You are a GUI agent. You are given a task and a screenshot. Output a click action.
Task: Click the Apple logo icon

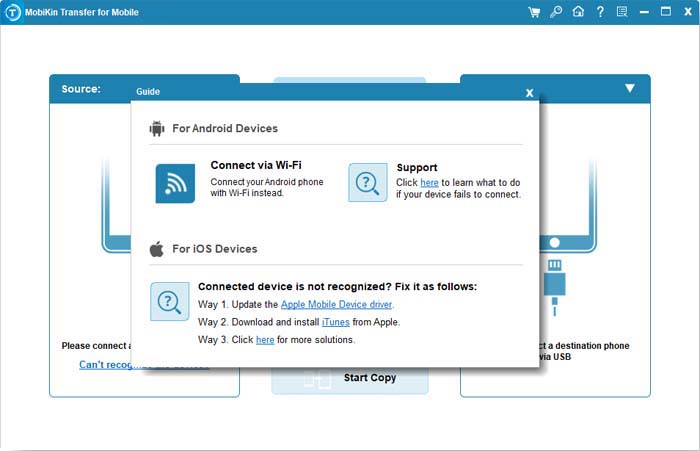pos(156,249)
